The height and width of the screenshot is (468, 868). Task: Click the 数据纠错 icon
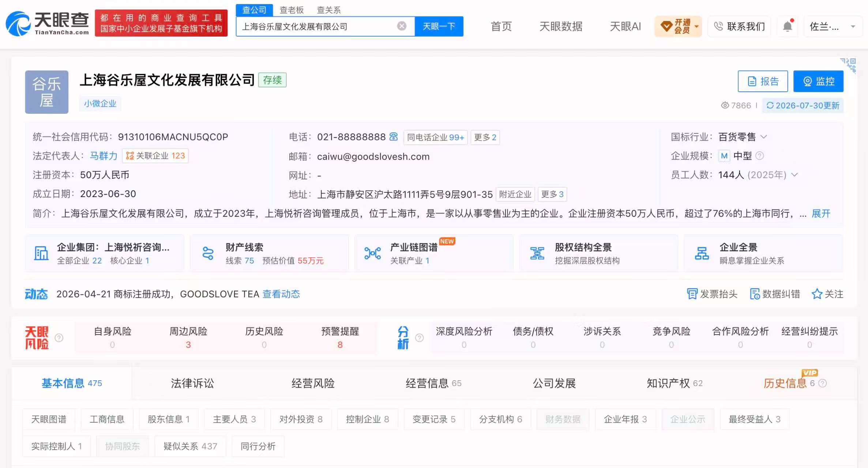point(755,294)
